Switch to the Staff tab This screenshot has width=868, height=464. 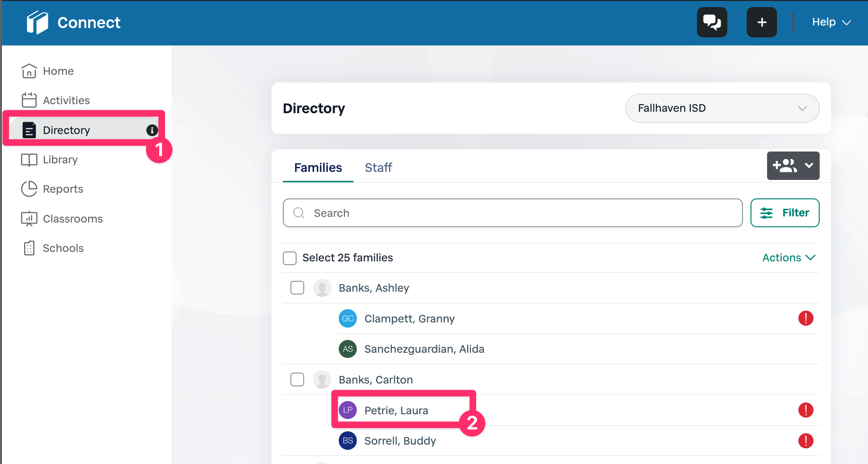[378, 168]
